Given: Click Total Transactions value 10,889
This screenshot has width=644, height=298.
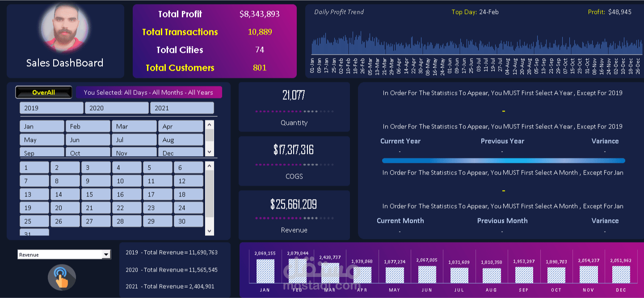Looking at the screenshot, I should click(x=260, y=32).
